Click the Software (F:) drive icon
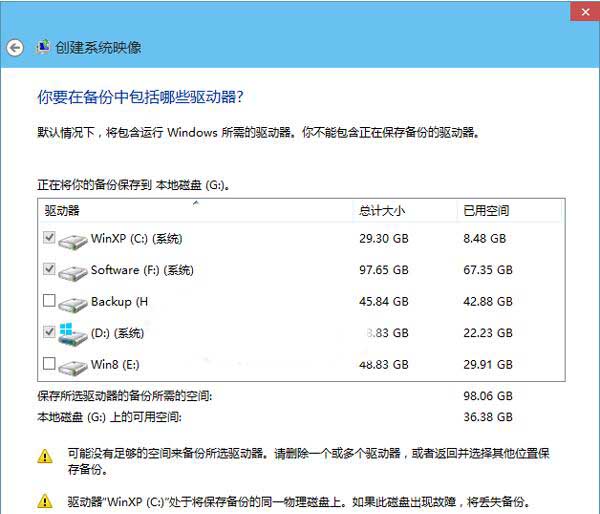This screenshot has width=600, height=514. 73,273
